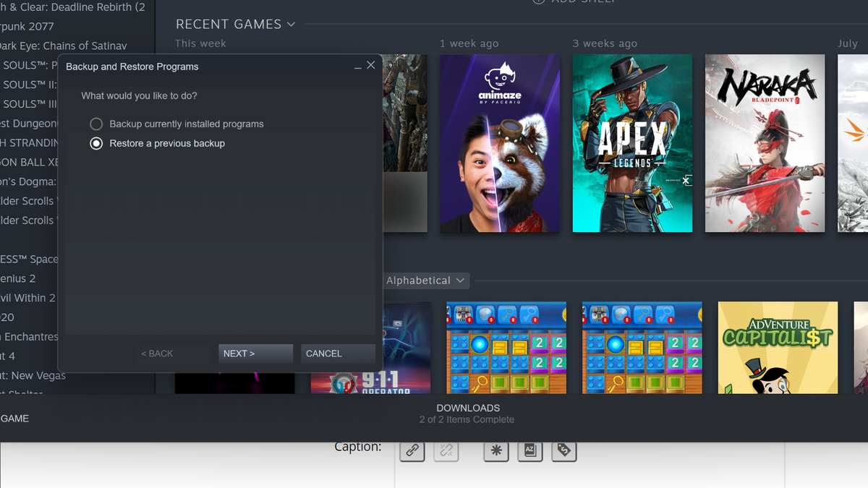Open the AdVenture Capitalist game tile
The image size is (868, 488).
[778, 348]
